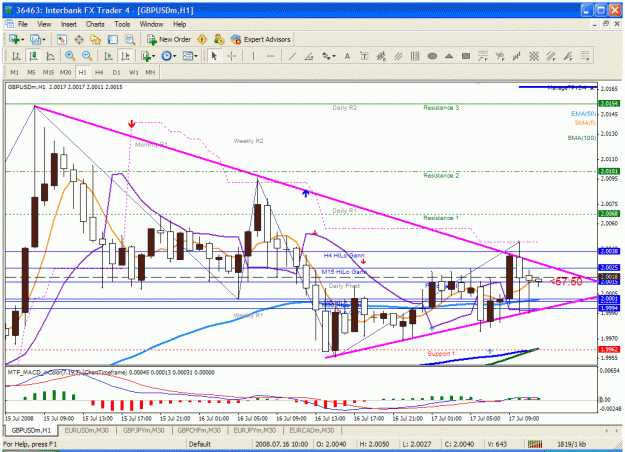The height and width of the screenshot is (452, 625).
Task: Click the two-people icon beside MetaEditor
Action: (x=219, y=39)
